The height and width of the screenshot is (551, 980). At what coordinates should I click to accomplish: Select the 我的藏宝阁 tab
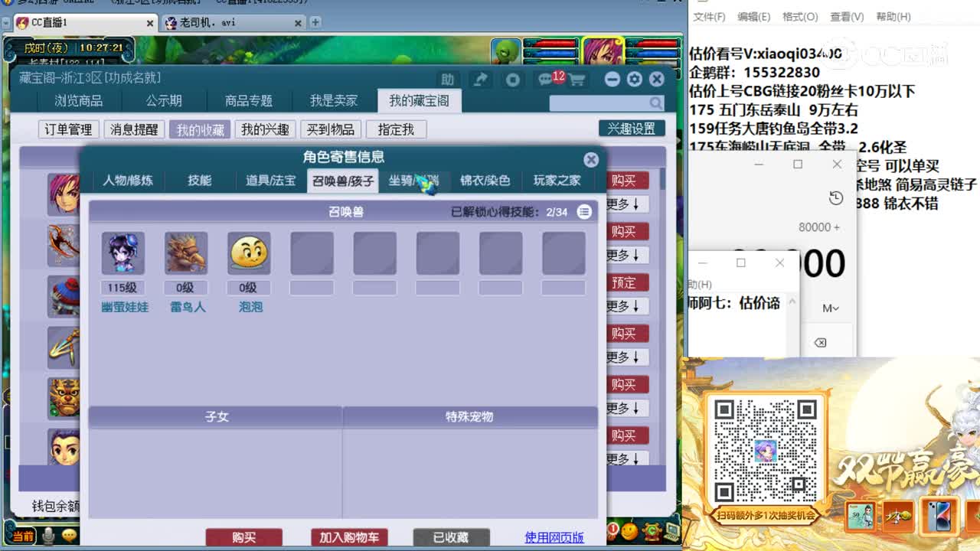[419, 101]
